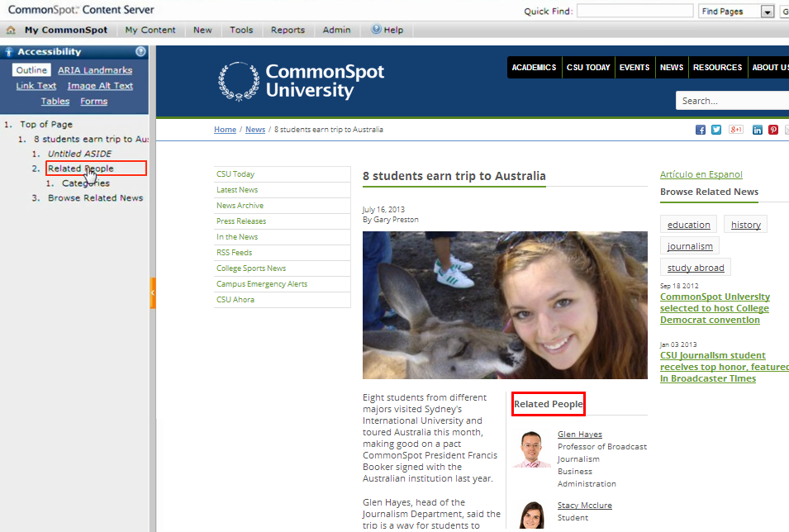Open the My Content menu

point(150,31)
